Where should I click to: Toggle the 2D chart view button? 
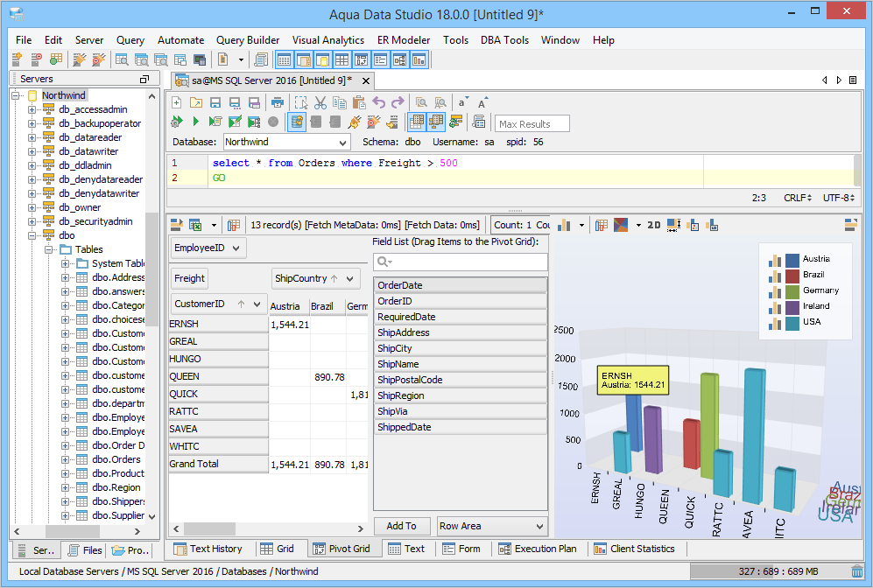[x=654, y=225]
